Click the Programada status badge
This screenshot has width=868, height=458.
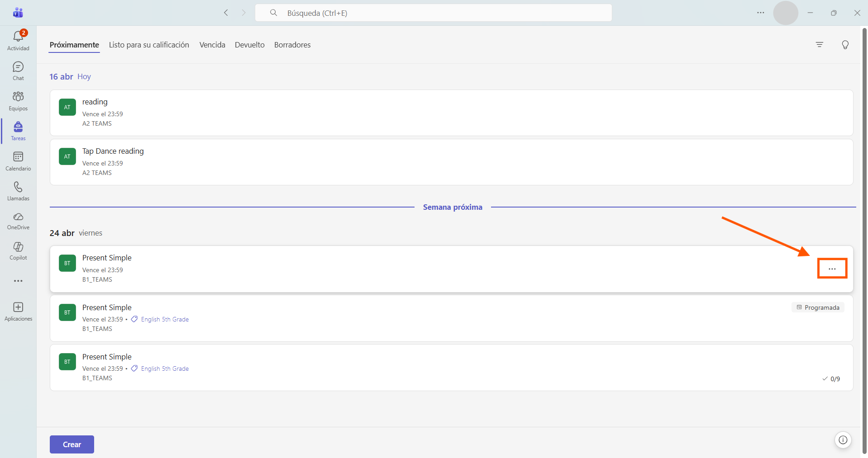[x=818, y=307]
